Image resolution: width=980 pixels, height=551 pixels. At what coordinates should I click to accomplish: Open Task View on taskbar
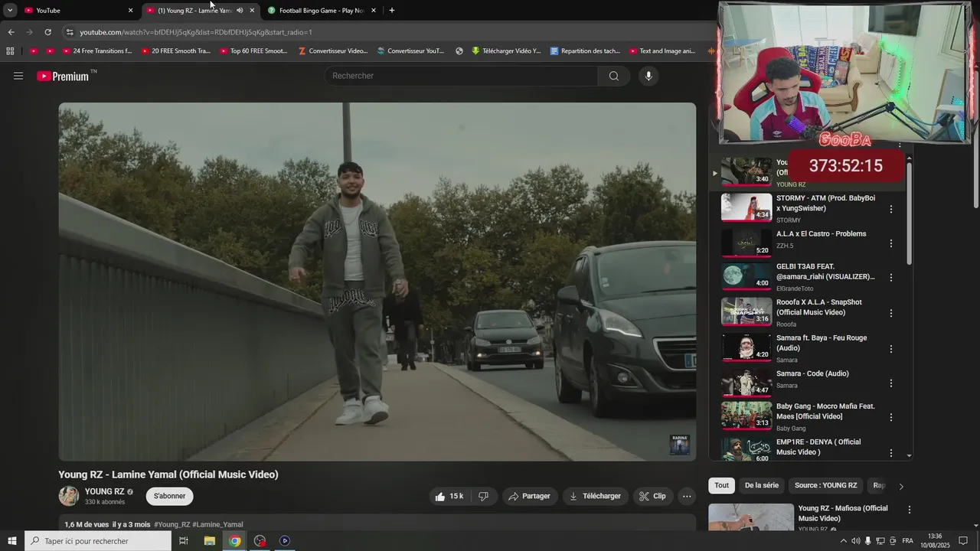click(184, 541)
